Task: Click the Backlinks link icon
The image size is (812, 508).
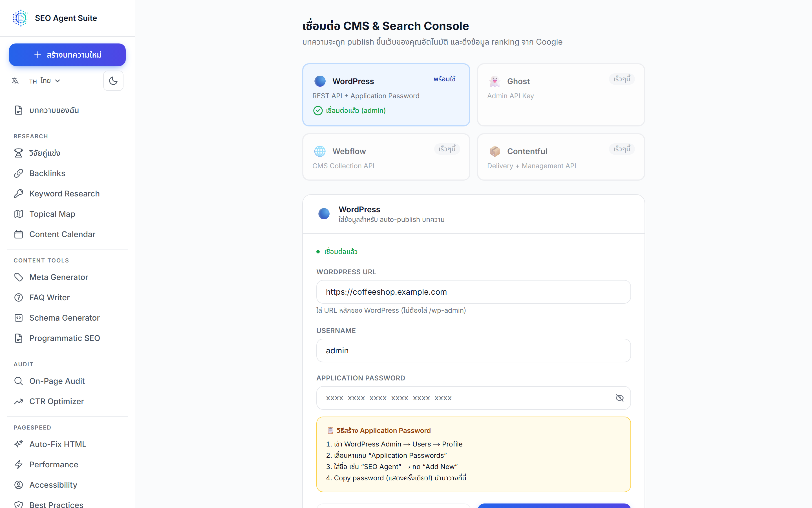Action: tap(19, 173)
